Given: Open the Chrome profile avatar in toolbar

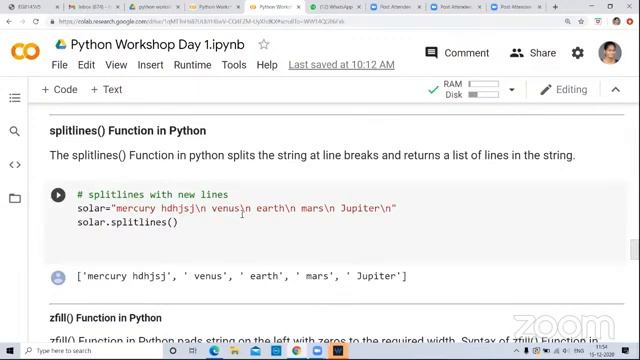Looking at the screenshot, I should point(616,22).
